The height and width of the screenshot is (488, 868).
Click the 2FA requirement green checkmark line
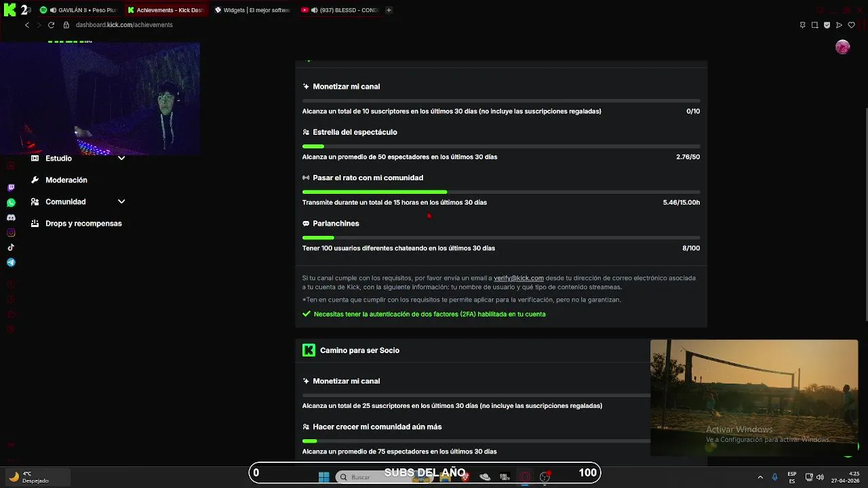tap(424, 314)
